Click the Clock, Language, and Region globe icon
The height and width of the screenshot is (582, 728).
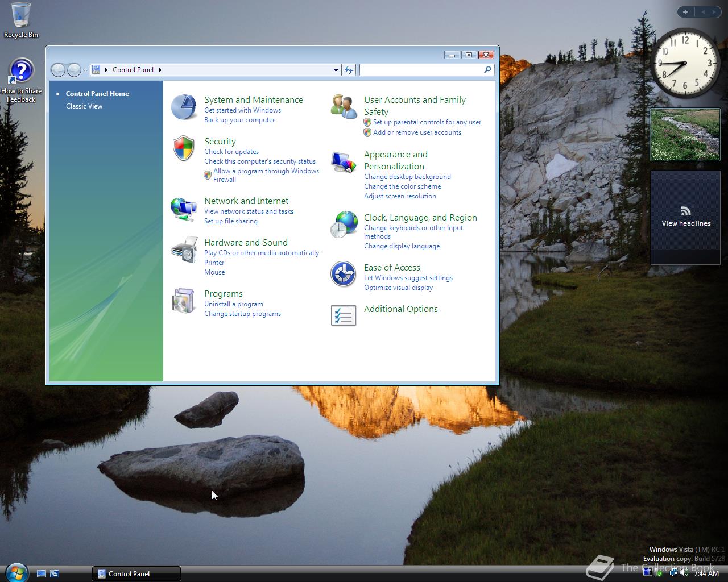[344, 225]
